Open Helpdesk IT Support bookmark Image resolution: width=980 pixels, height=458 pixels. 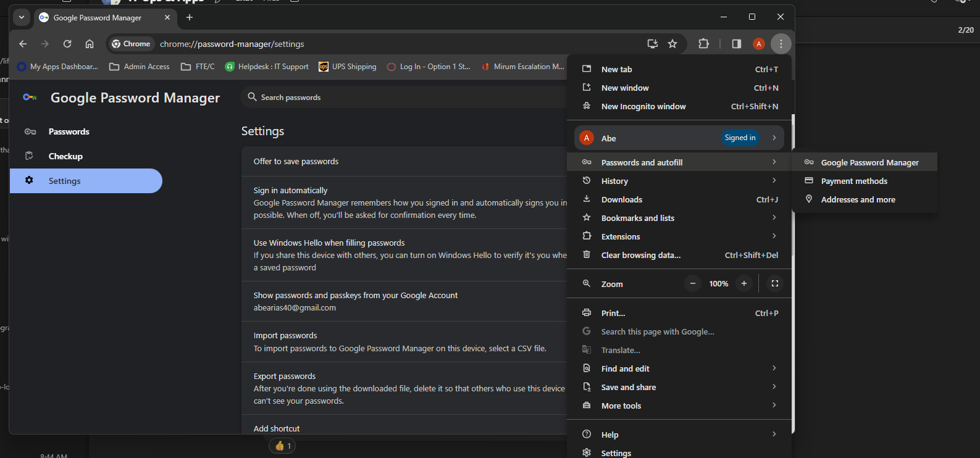pos(267,67)
